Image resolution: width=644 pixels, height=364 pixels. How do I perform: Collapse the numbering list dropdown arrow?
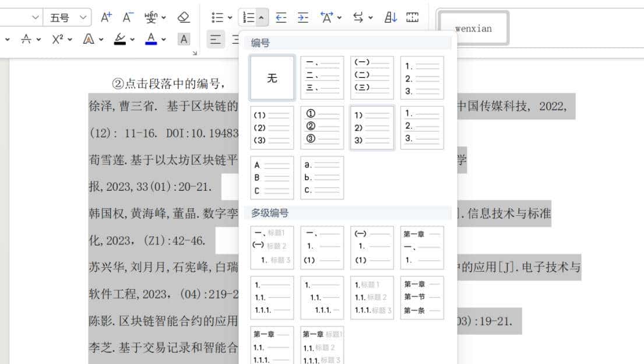point(261,18)
